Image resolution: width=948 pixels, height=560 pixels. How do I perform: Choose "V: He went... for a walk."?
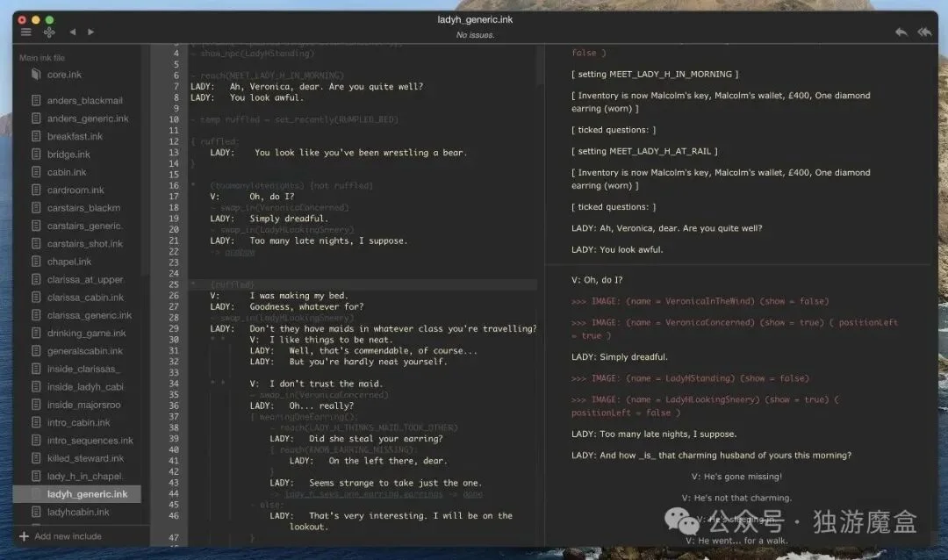tap(736, 541)
